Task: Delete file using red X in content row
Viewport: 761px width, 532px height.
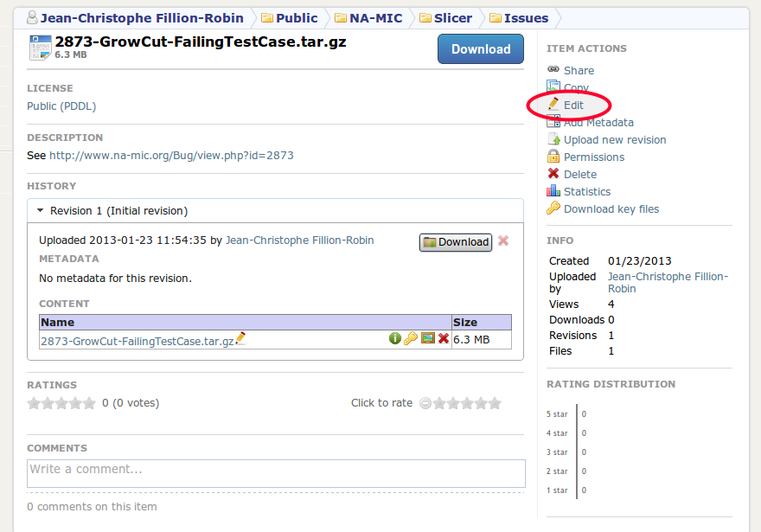Action: coord(444,339)
